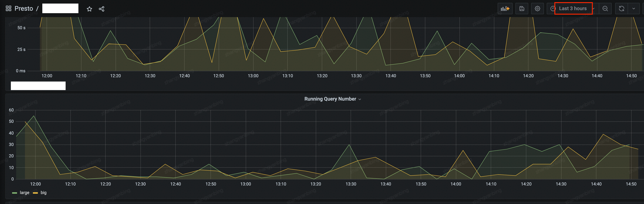Toggle the large series in legend
Screen dimensions: 644x204
point(25,192)
